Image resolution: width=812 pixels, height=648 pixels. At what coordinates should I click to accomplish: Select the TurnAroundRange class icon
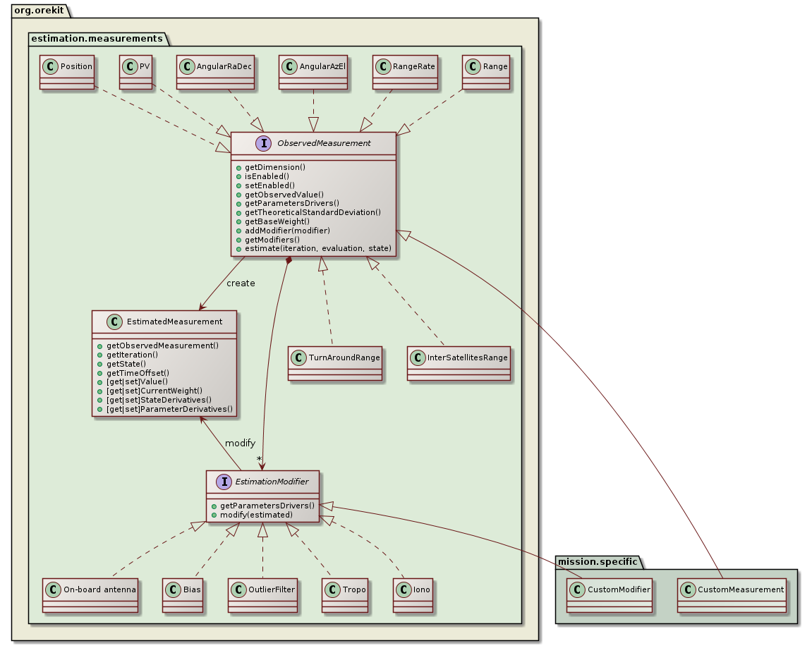(298, 357)
